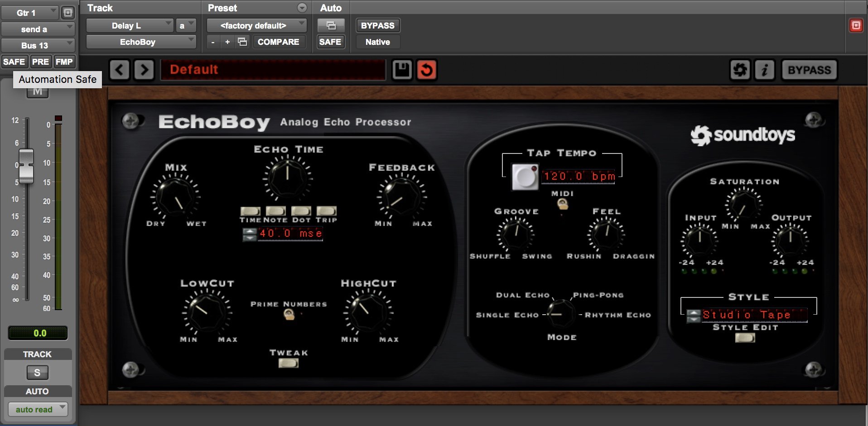This screenshot has height=426, width=868.
Task: Solo the track with S button
Action: tap(37, 373)
